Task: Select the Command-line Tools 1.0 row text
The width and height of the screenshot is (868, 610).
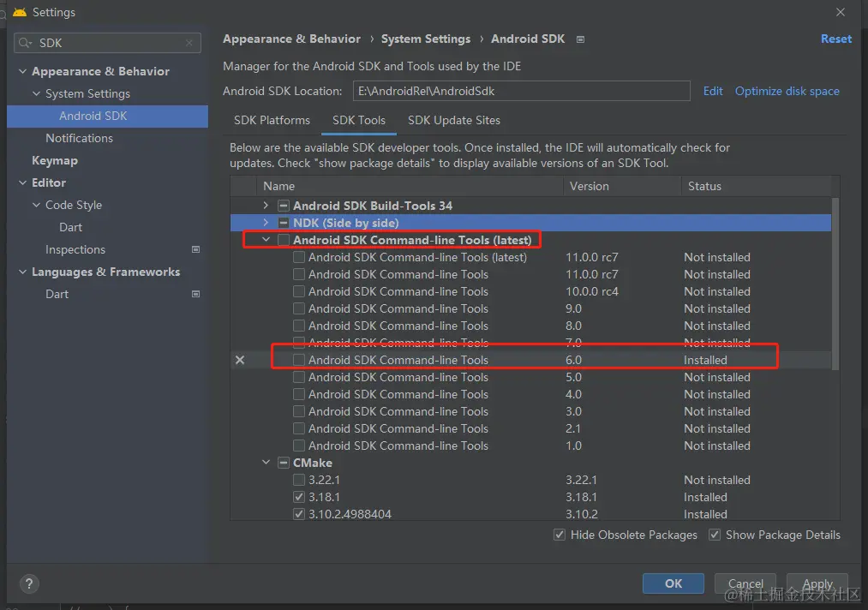Action: pos(398,446)
